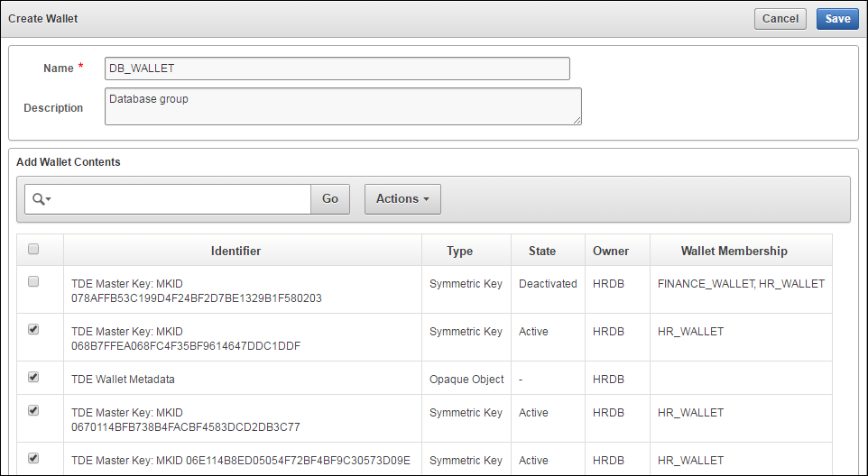Click identifier '0670114BFB738B4FACBF4583DCD2DB3C77'
Viewport: 868px width, 476px height.
pyautogui.click(x=186, y=427)
